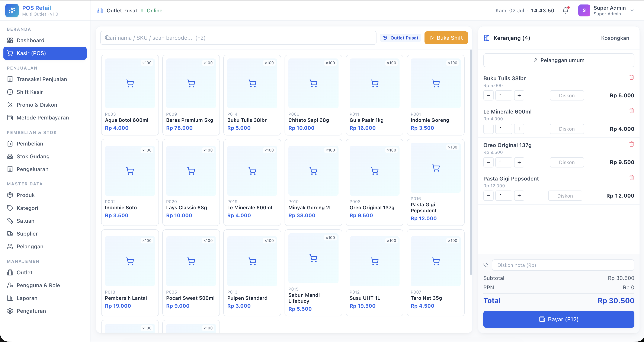The image size is (644, 342).
Task: Increase Pasta Gigi Pepsodent quantity
Action: [519, 196]
